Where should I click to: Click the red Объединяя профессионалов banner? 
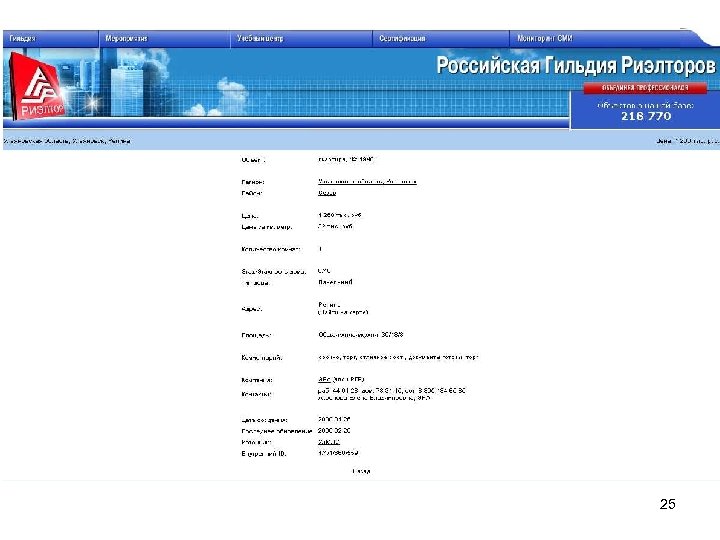[x=645, y=88]
